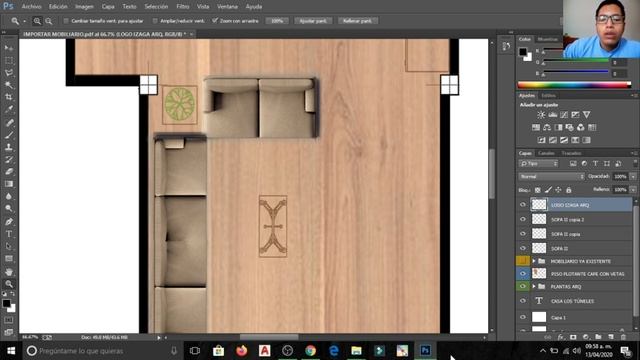Select the Eyedropper tool
Viewport: 640px width, 360px height.
tap(9, 109)
